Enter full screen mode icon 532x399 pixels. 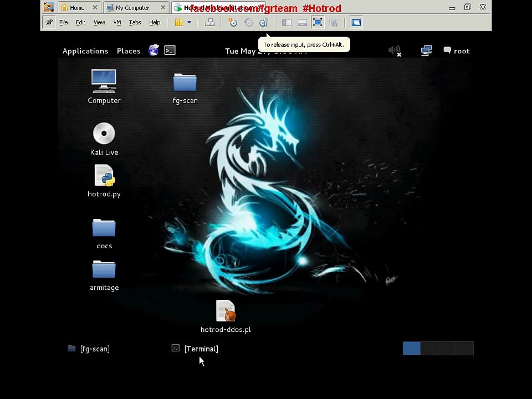318,23
